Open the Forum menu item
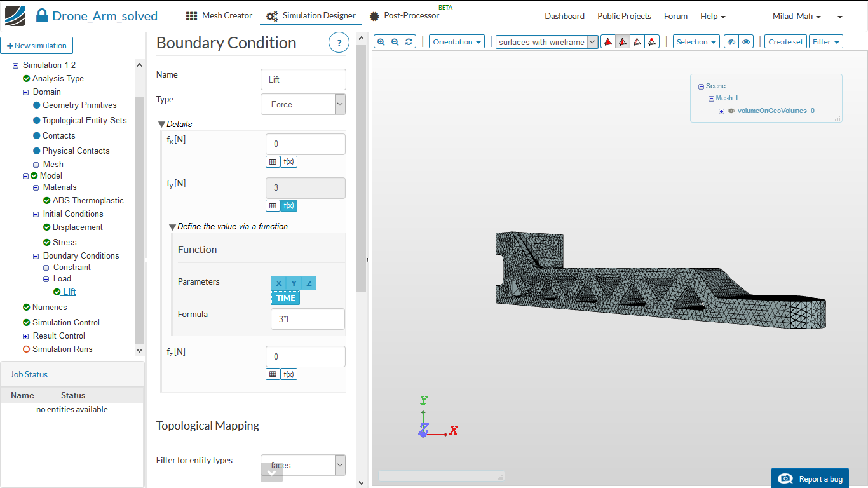 pos(676,16)
